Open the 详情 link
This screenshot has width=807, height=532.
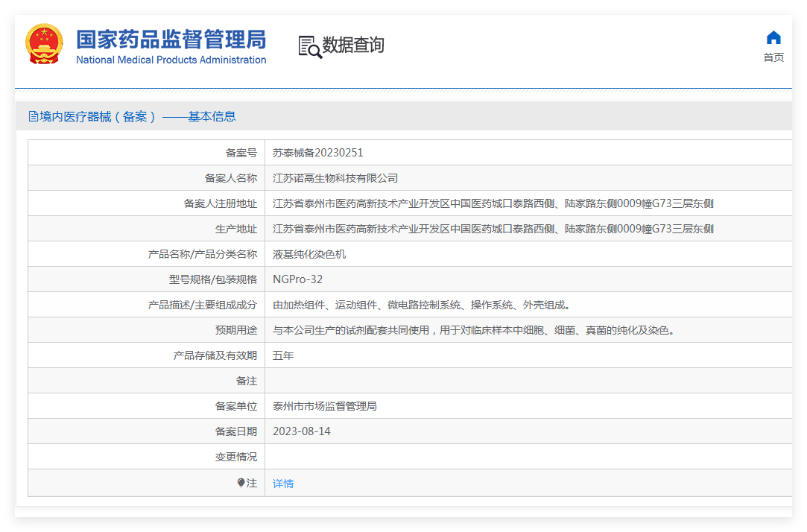pyautogui.click(x=283, y=483)
